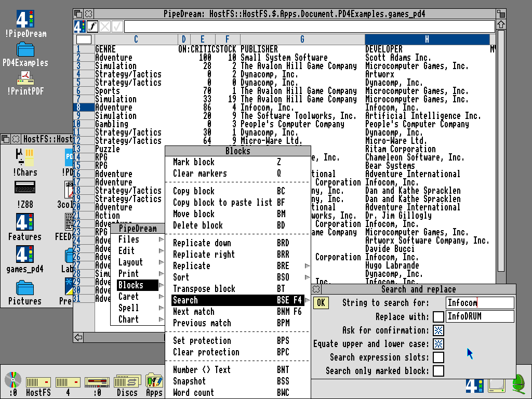Toggle the PipeDream window size icon

coord(501,14)
